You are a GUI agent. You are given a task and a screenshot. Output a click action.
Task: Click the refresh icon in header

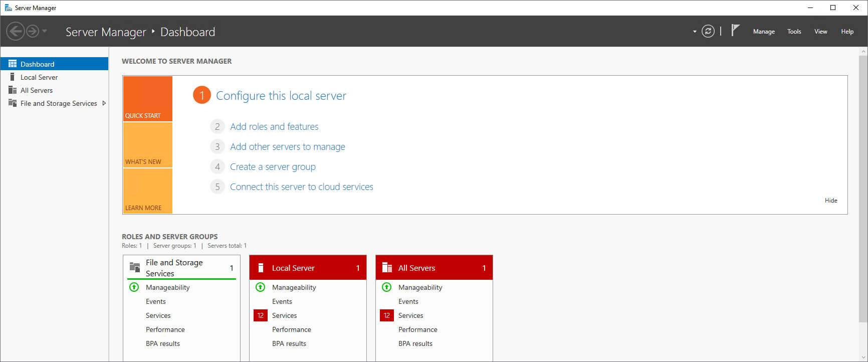(708, 31)
